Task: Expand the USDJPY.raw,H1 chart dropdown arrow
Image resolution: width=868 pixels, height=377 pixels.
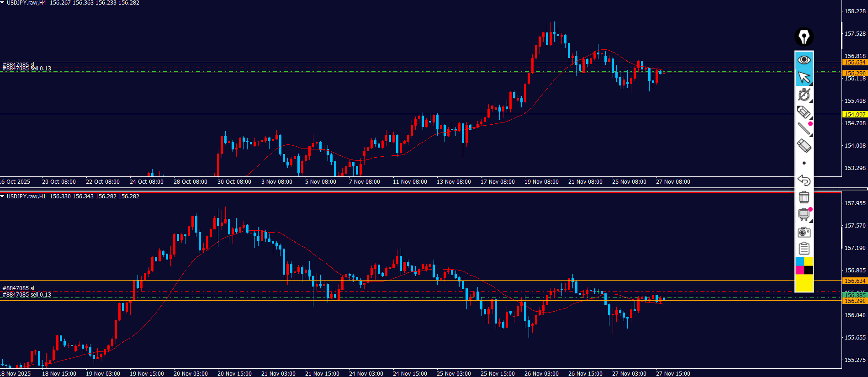Action: coord(3,196)
